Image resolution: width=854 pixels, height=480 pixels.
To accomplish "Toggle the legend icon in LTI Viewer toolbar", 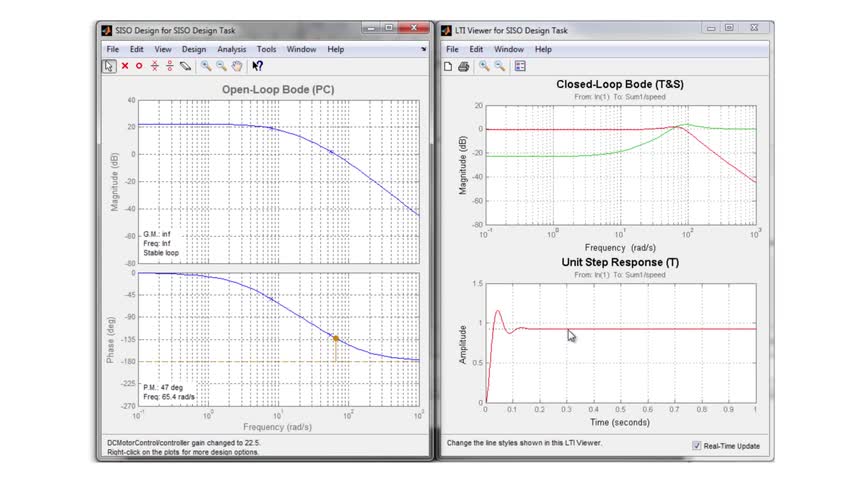I will point(520,66).
